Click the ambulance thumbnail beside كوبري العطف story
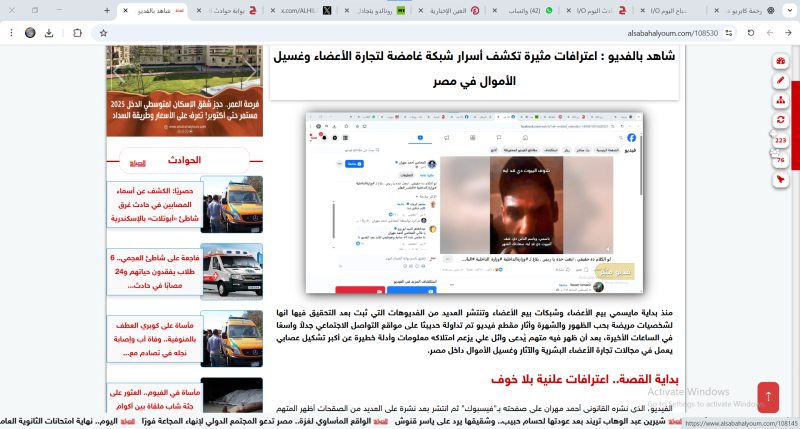The image size is (800, 429). click(x=232, y=339)
